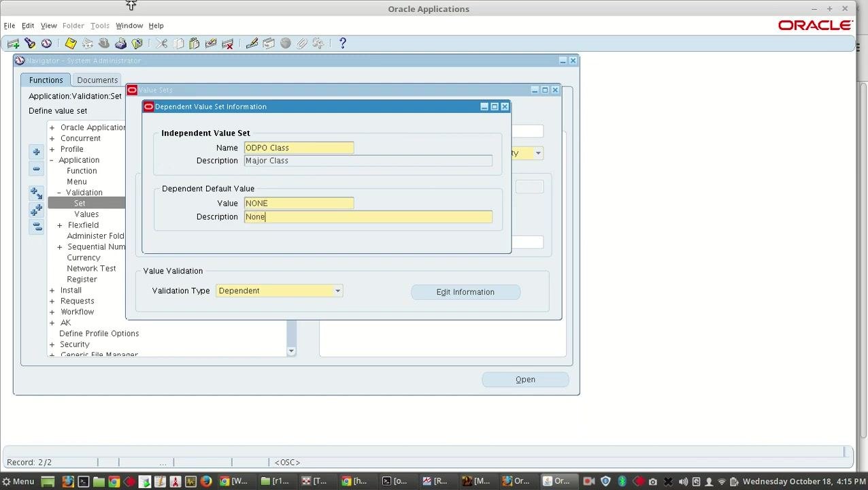Click the Translations globe icon
Image resolution: width=868 pixels, height=490 pixels.
tap(285, 44)
